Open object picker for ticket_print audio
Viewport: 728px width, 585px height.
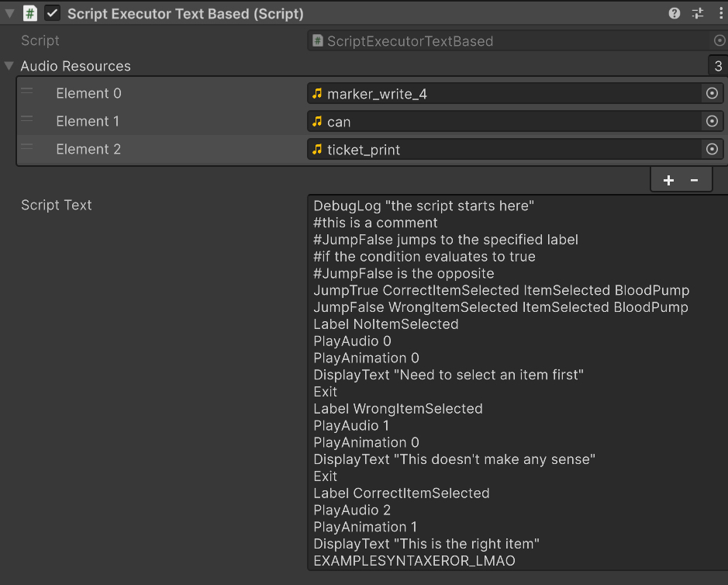point(711,149)
